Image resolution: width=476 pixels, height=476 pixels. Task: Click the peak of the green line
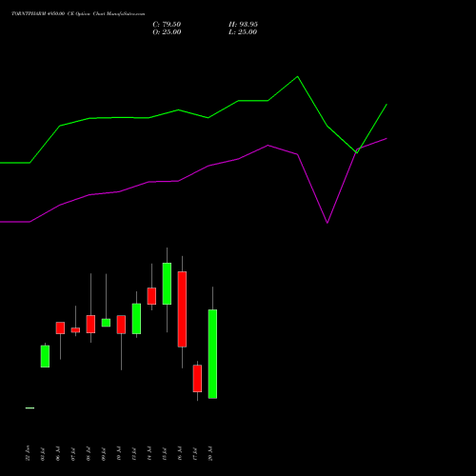pyautogui.click(x=297, y=76)
